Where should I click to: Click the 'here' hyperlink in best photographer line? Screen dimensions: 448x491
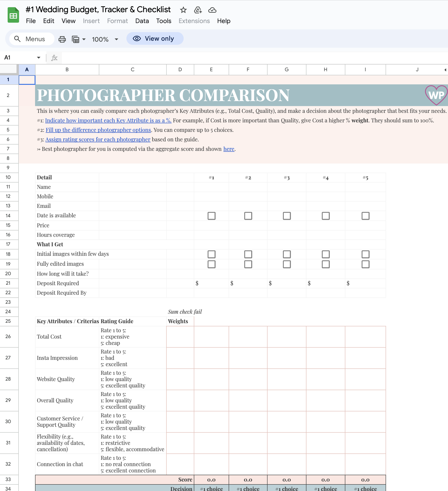coord(229,149)
